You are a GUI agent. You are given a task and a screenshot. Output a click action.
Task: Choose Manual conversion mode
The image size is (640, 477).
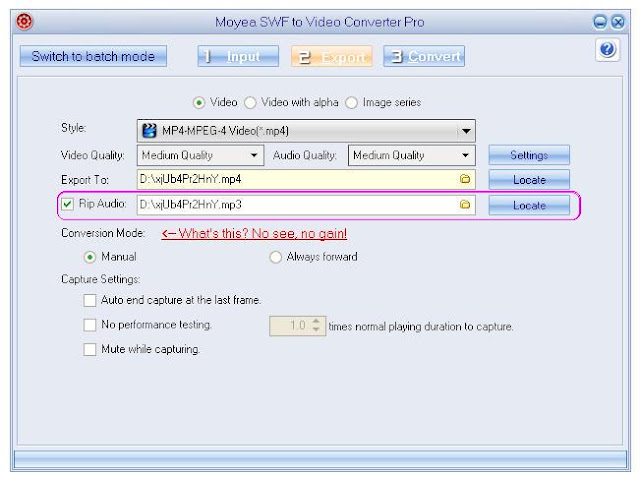click(x=89, y=257)
